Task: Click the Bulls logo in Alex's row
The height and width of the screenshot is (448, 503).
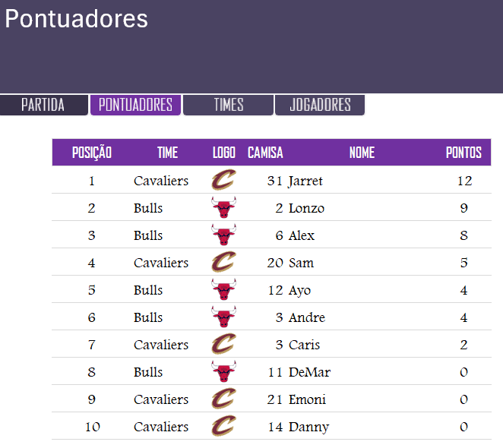Action: tap(223, 235)
